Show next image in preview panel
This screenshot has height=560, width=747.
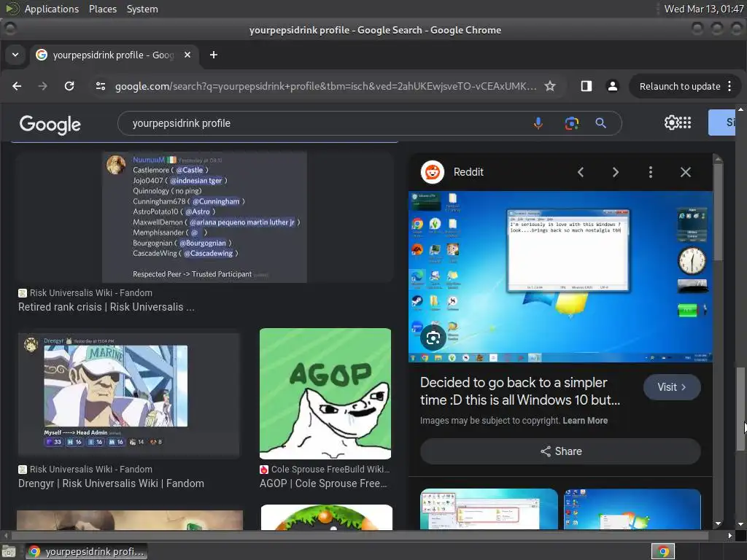pyautogui.click(x=616, y=172)
